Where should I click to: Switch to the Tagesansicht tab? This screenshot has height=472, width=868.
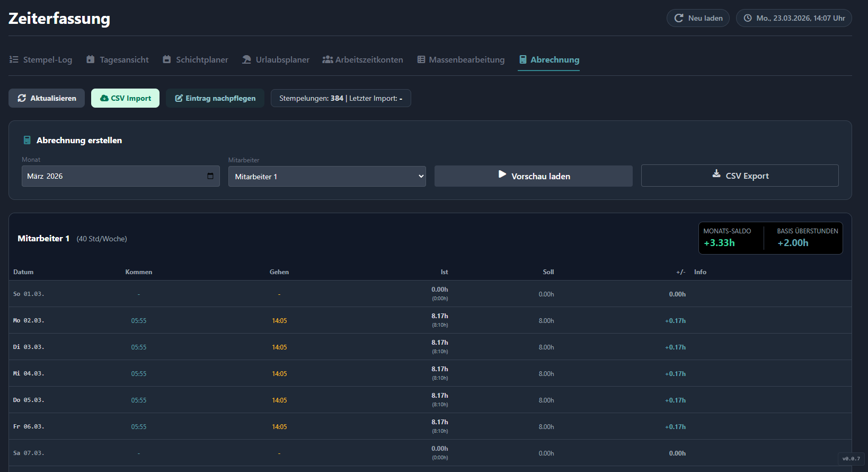pos(118,60)
